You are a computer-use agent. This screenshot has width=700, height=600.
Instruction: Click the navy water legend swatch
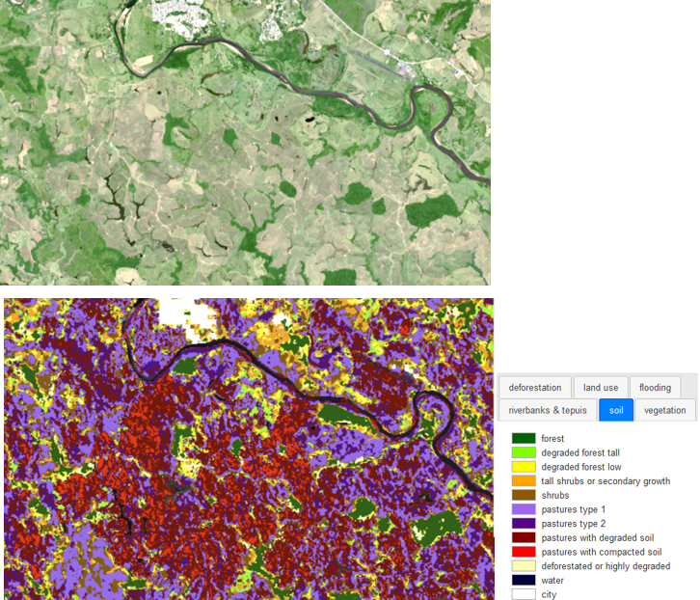click(x=524, y=580)
